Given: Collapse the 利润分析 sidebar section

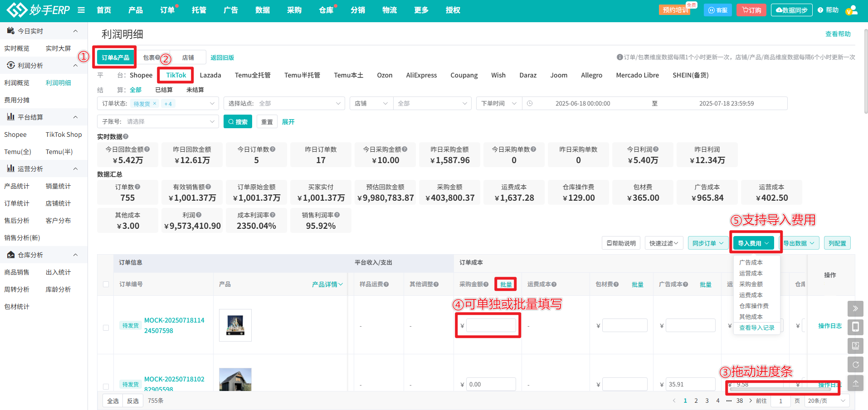Looking at the screenshot, I should pyautogui.click(x=75, y=65).
